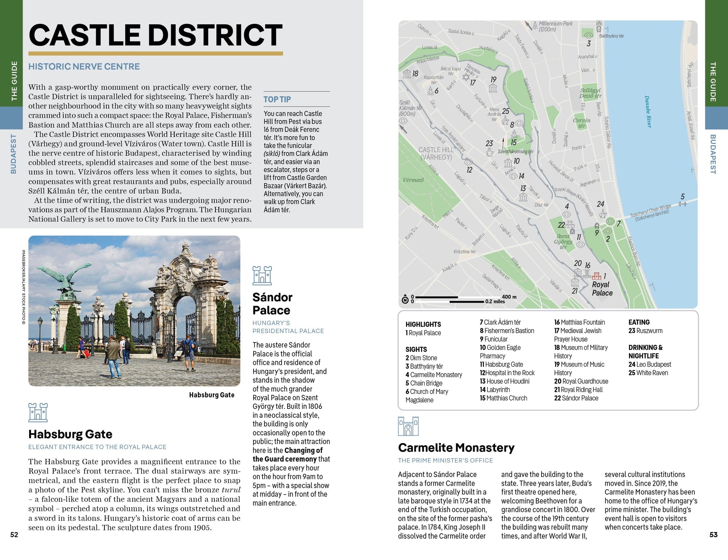Screen dimensions: 728x560
Task: Click the 'Habsburg Gate' section heading
Action: (70, 434)
